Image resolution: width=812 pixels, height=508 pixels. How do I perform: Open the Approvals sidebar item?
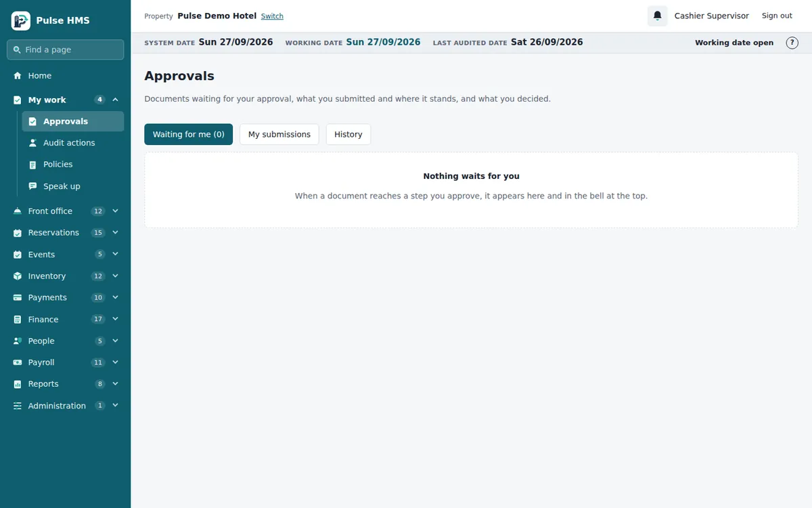(x=73, y=121)
